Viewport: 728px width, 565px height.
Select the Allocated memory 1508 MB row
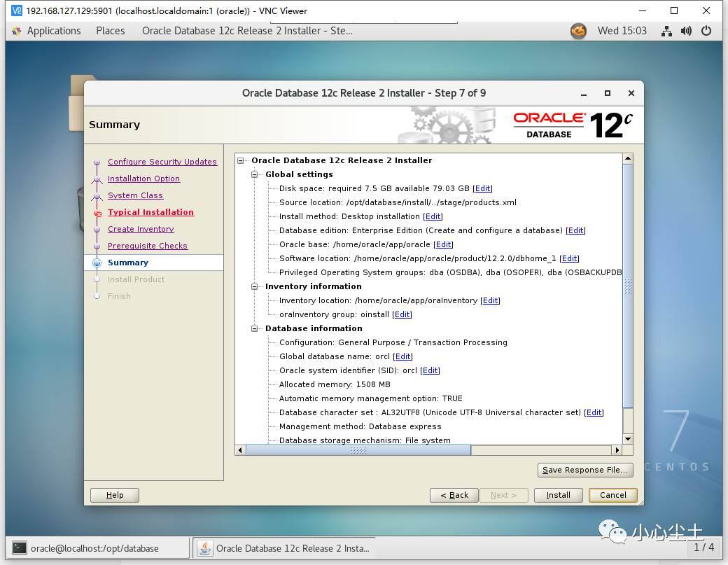click(x=335, y=384)
